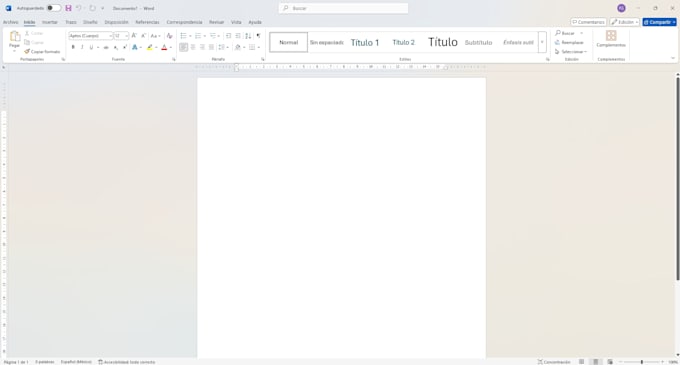Select the center alignment icon
The width and height of the screenshot is (680, 365).
pos(193,47)
